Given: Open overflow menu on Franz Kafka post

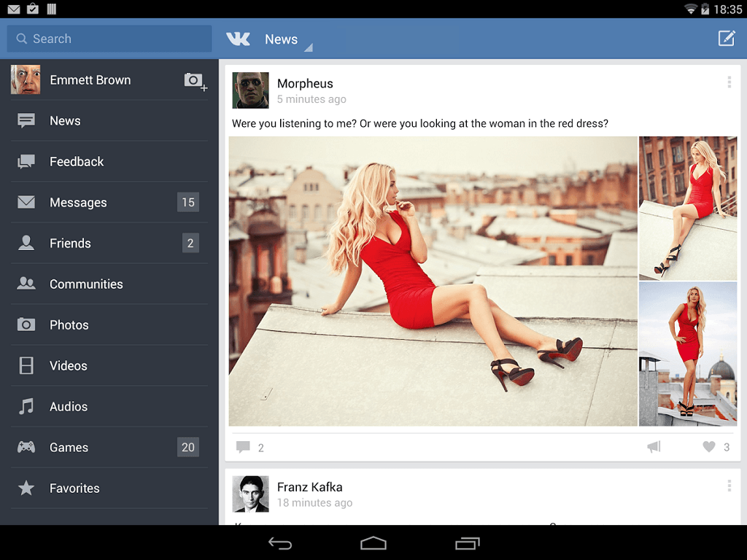Looking at the screenshot, I should pos(729,486).
